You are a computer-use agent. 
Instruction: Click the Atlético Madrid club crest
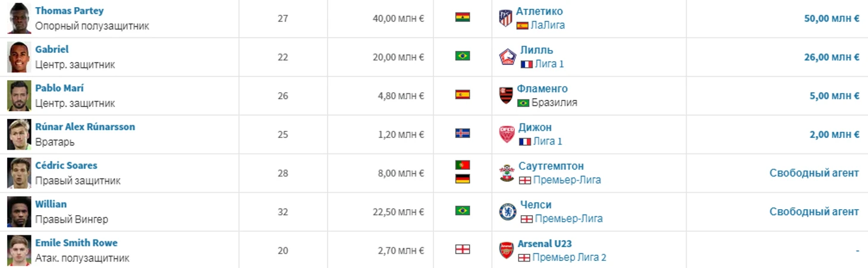[x=505, y=18]
